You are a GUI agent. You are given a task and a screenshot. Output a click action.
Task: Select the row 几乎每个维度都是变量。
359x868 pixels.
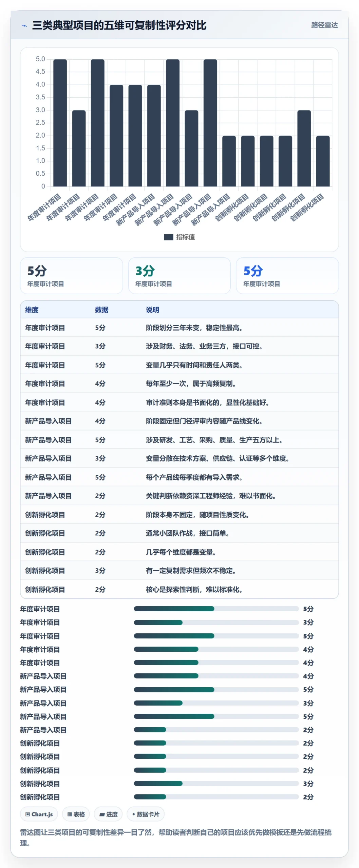click(179, 552)
